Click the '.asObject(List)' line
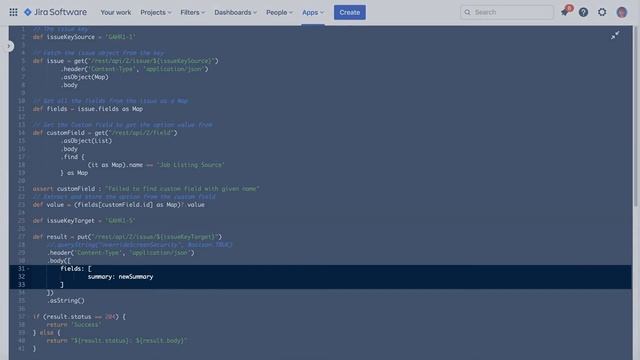This screenshot has height=360, width=640. [86, 141]
